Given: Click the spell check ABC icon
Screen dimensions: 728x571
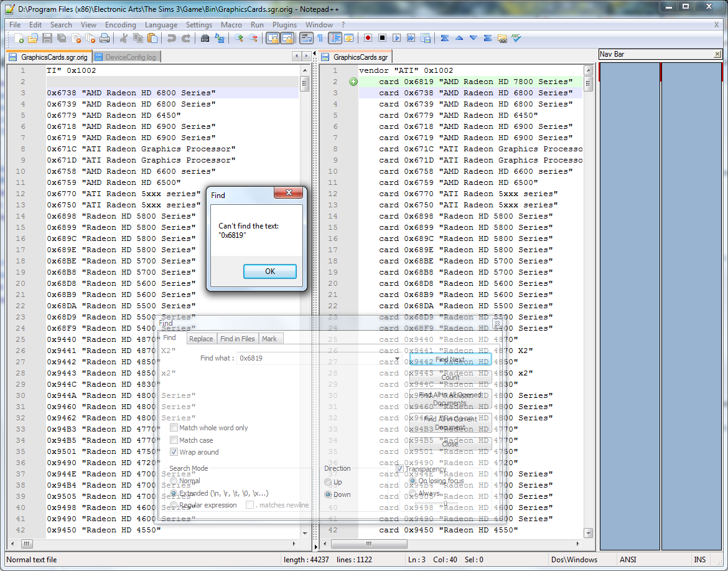Looking at the screenshot, I should point(516,38).
